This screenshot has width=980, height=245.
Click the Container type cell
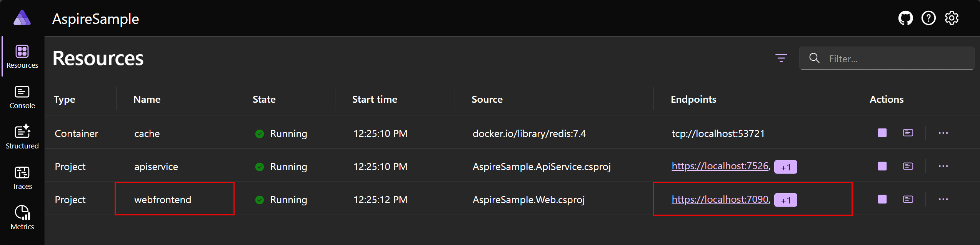[x=76, y=133]
